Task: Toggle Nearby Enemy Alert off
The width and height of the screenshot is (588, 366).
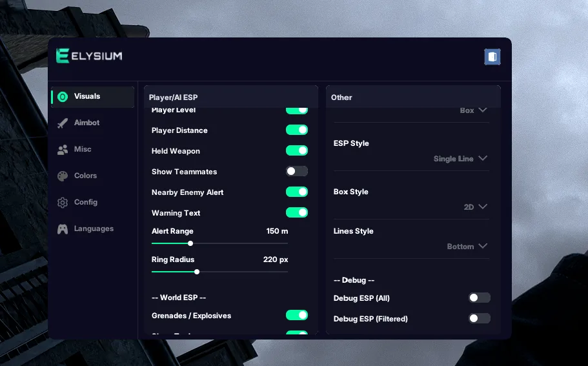Action: tap(297, 192)
